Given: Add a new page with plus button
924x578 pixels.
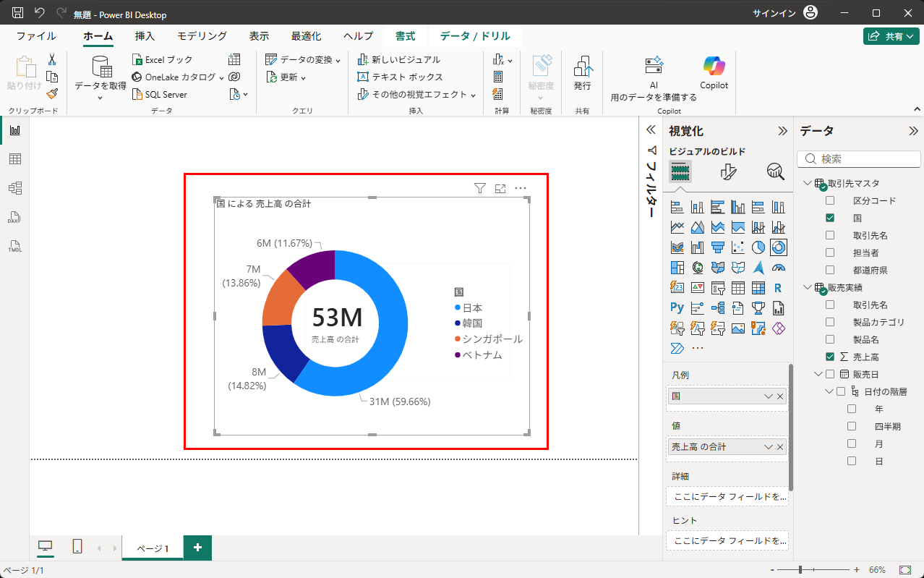Looking at the screenshot, I should coord(197,548).
